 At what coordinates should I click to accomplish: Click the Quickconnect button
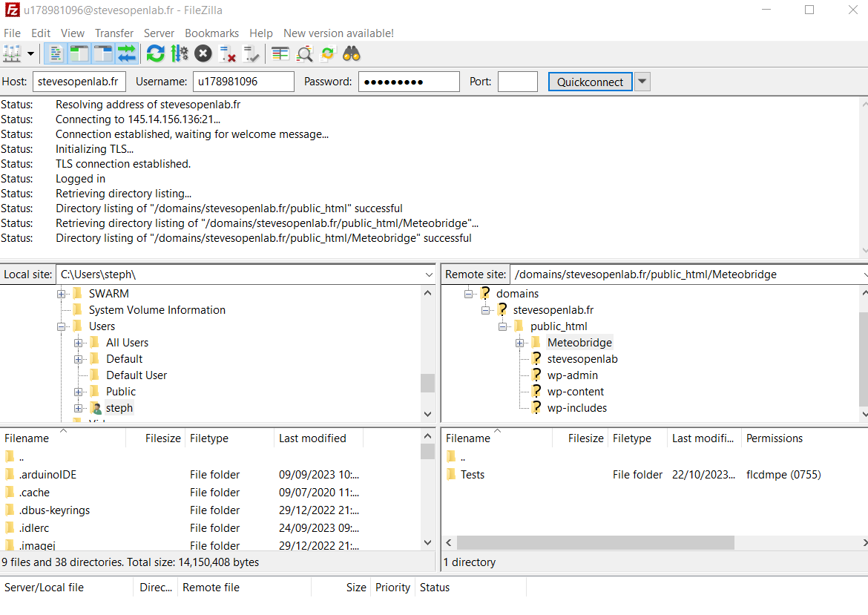(x=590, y=82)
